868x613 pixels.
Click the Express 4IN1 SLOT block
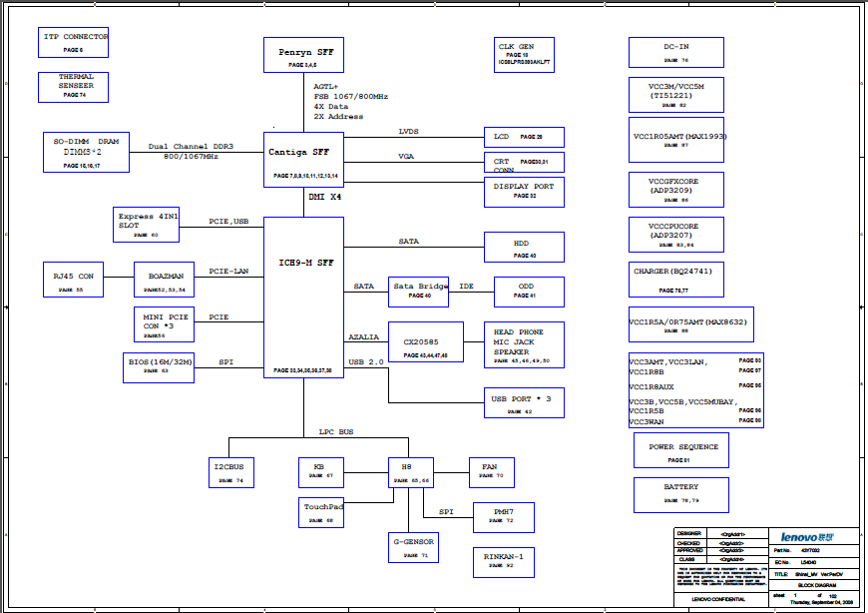pyautogui.click(x=146, y=226)
